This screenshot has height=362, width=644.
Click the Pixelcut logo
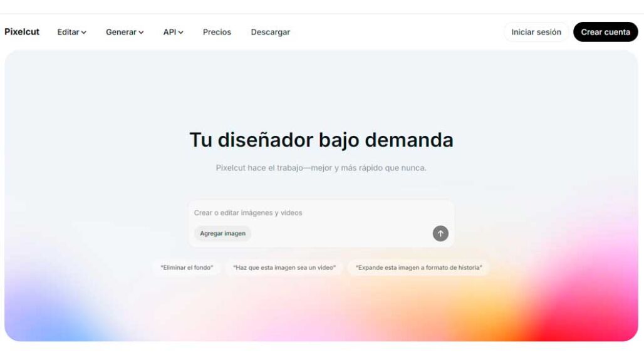click(x=22, y=32)
